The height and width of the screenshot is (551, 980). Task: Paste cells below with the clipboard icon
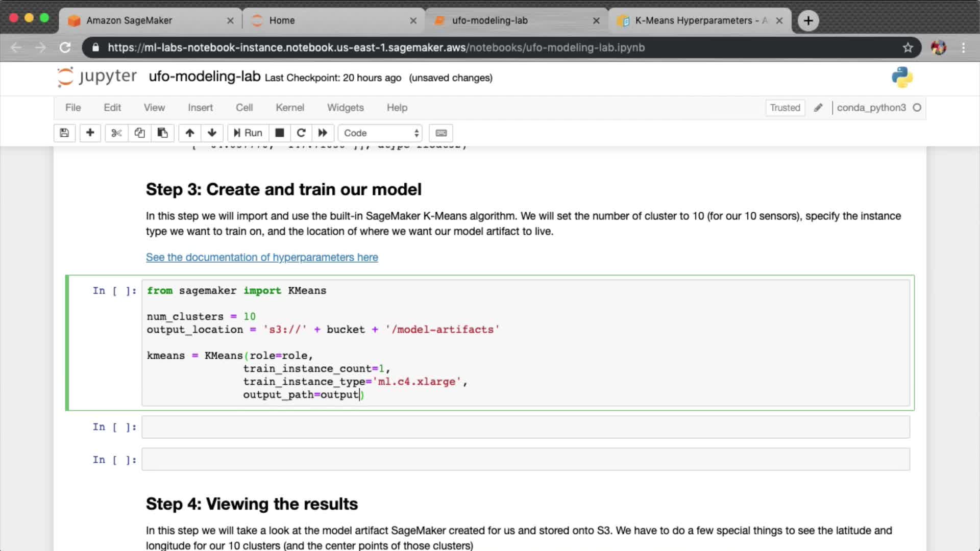point(162,133)
